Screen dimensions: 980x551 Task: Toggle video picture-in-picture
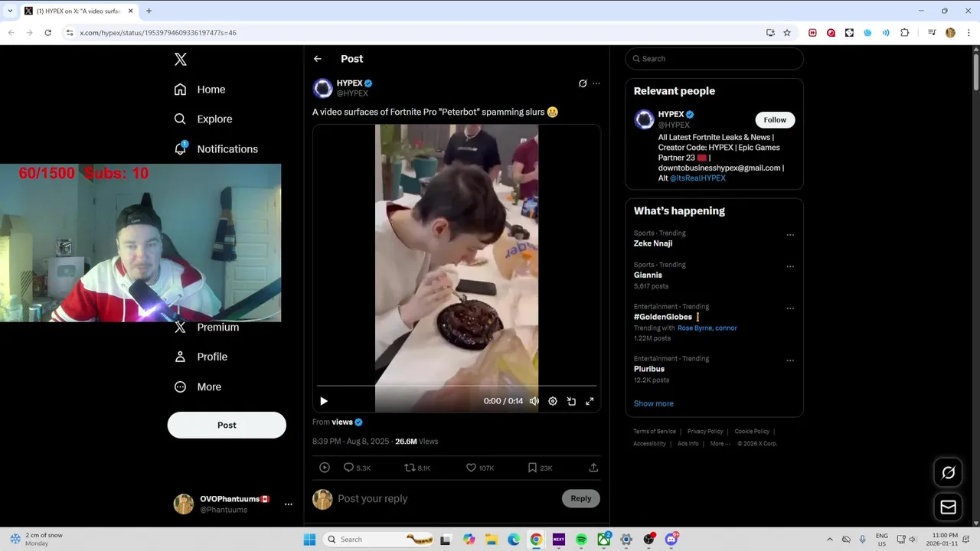(571, 401)
